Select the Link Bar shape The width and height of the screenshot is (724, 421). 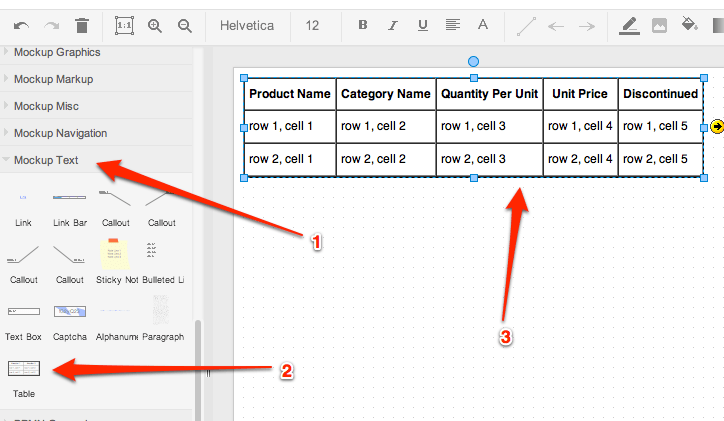coord(69,208)
